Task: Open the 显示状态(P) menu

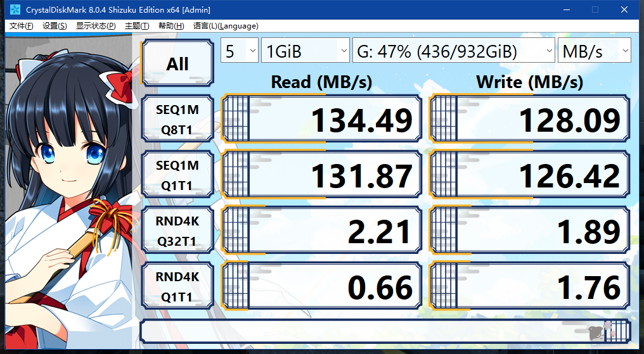Action: click(96, 26)
